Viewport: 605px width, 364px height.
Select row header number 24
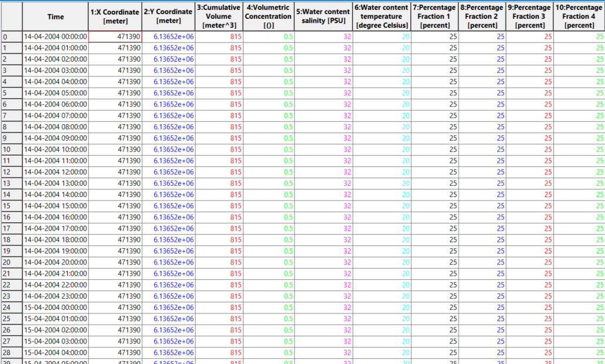click(11, 308)
